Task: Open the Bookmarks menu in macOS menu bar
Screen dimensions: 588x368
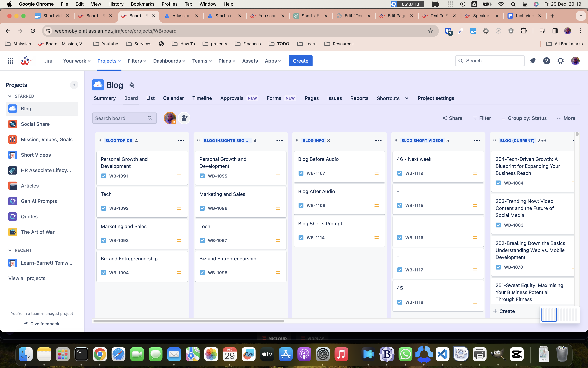Action: (142, 4)
